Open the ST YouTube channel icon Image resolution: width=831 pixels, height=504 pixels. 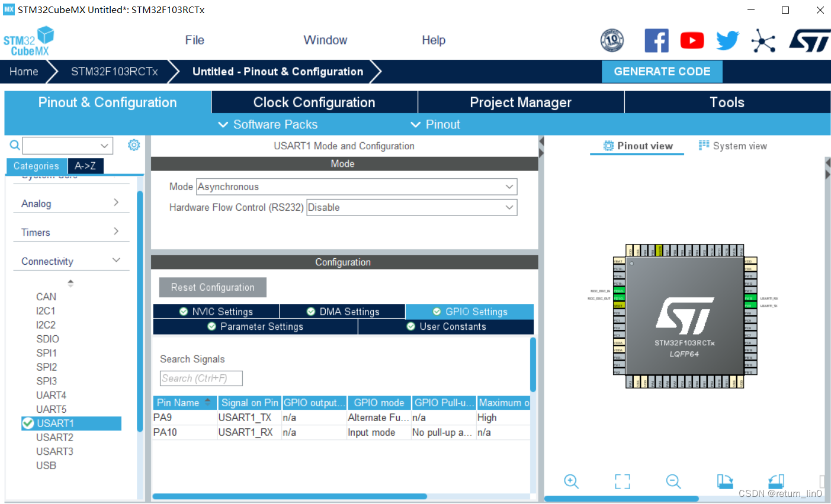(692, 40)
